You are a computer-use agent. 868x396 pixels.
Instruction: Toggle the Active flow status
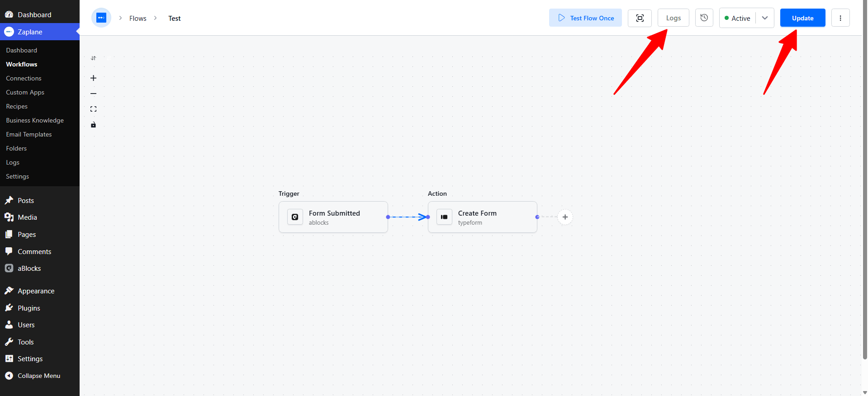737,18
